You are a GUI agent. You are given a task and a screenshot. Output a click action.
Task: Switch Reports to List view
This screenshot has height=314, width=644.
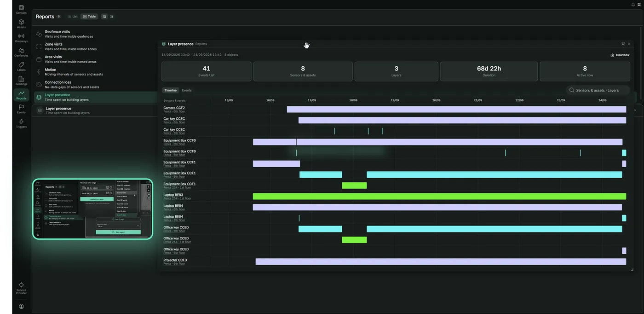[73, 17]
